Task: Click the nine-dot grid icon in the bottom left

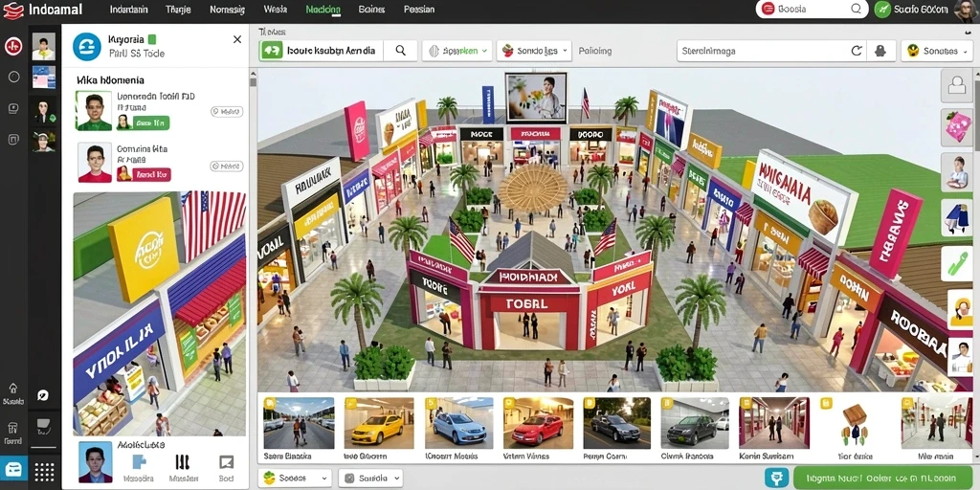Action: 44,471
